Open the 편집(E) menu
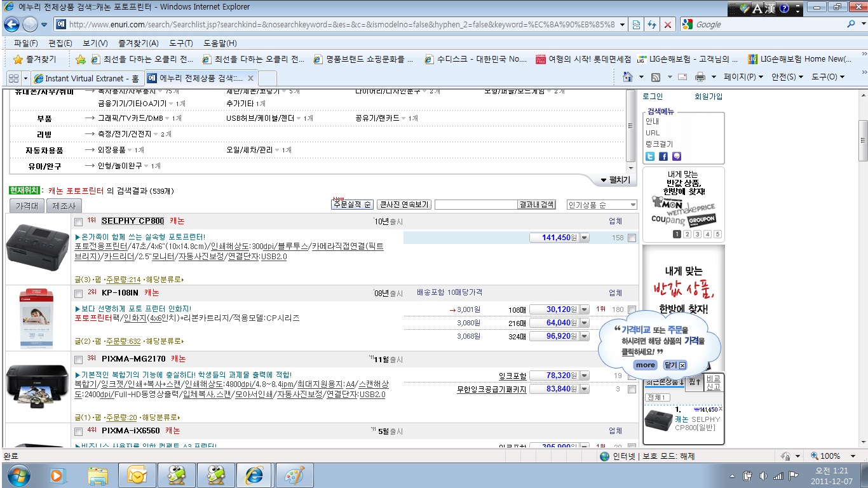Image resolution: width=868 pixels, height=488 pixels. (60, 43)
